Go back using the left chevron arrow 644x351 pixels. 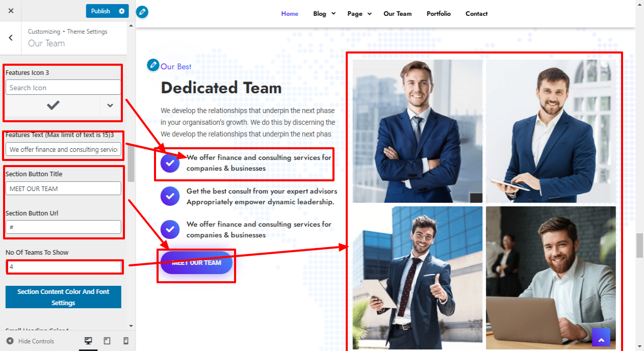tap(11, 38)
